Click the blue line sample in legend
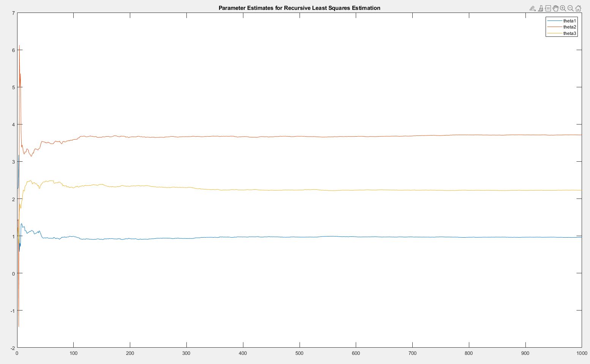This screenshot has height=364, width=590. pyautogui.click(x=554, y=21)
